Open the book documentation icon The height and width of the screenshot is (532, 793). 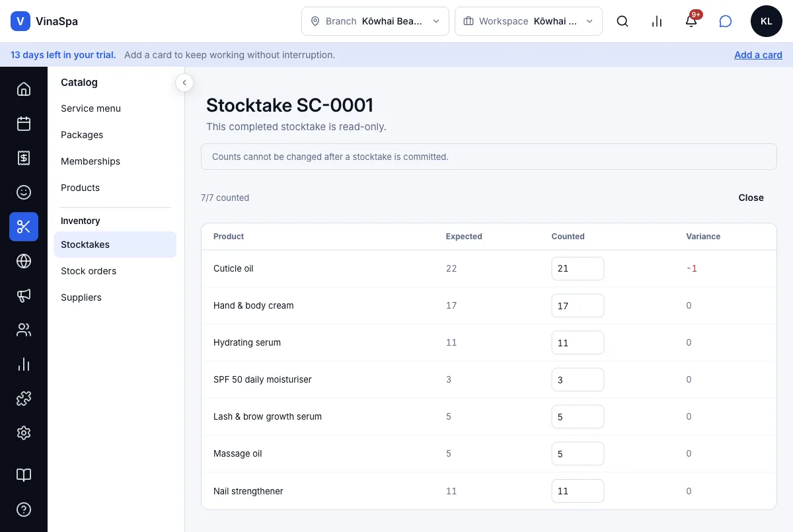(x=24, y=475)
